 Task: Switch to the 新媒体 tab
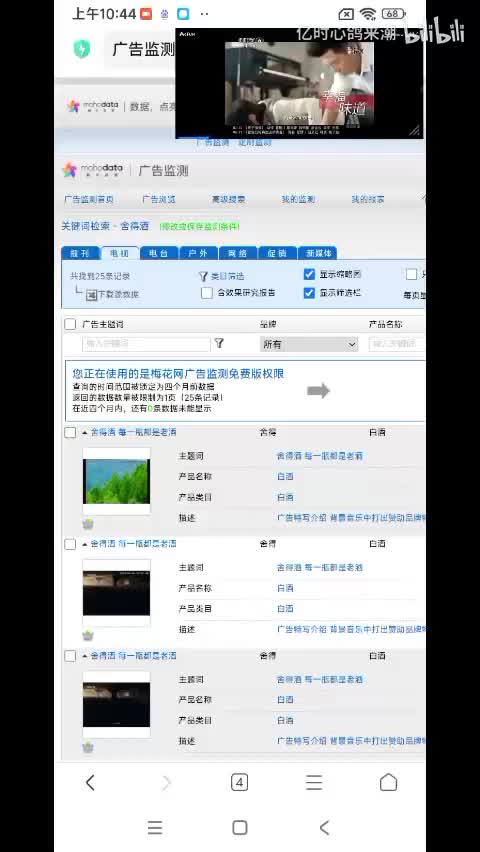[x=317, y=253]
